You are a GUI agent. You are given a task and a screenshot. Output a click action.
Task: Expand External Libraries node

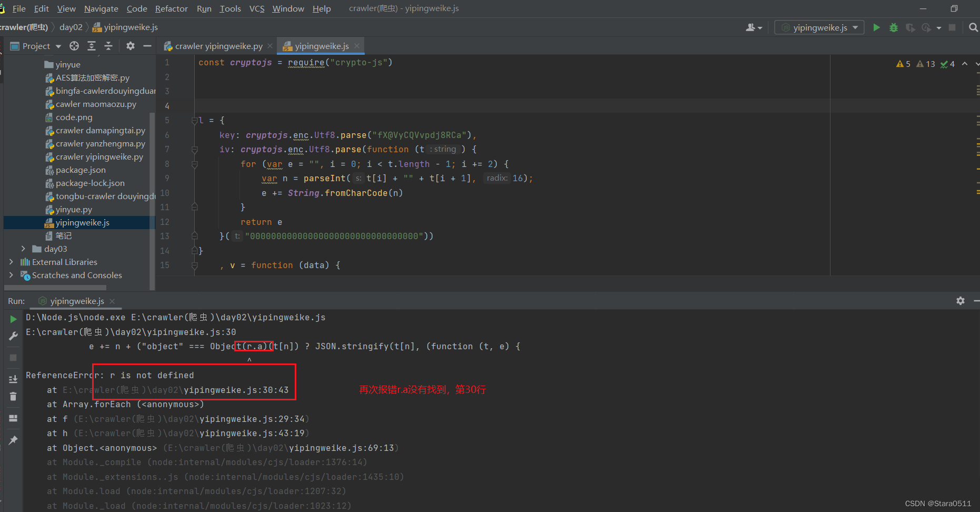click(x=11, y=262)
